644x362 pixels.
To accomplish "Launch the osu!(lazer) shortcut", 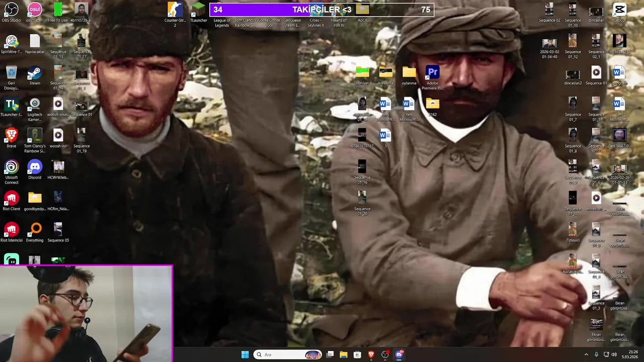I will click(35, 13).
